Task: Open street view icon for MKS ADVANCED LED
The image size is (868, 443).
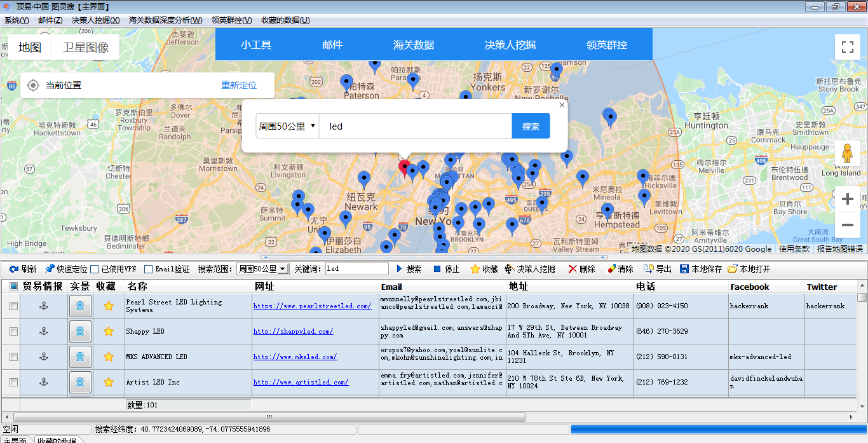Action: pos(80,357)
